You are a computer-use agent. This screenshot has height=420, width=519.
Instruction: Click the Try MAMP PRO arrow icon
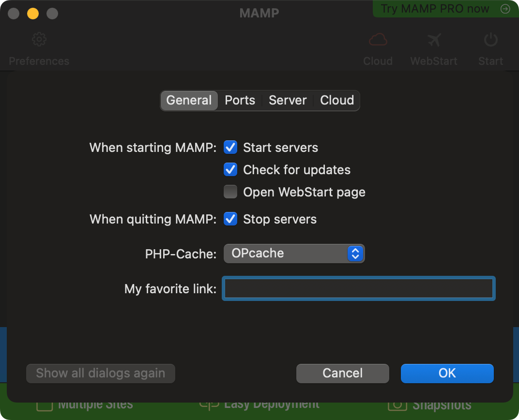(505, 9)
